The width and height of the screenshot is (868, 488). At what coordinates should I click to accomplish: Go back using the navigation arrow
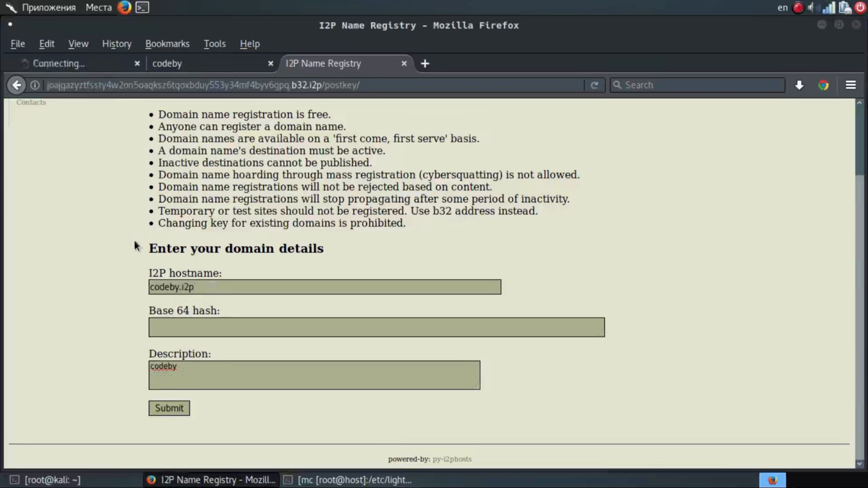pyautogui.click(x=17, y=85)
